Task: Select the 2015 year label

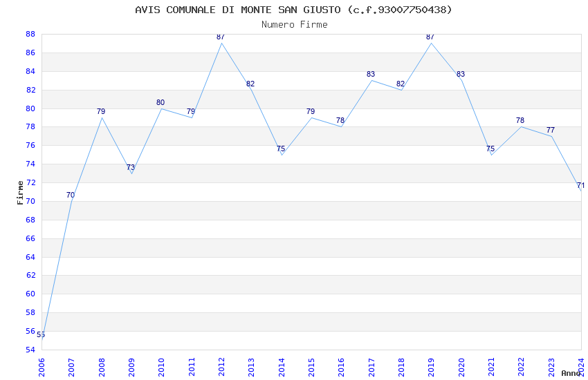Action: click(311, 368)
